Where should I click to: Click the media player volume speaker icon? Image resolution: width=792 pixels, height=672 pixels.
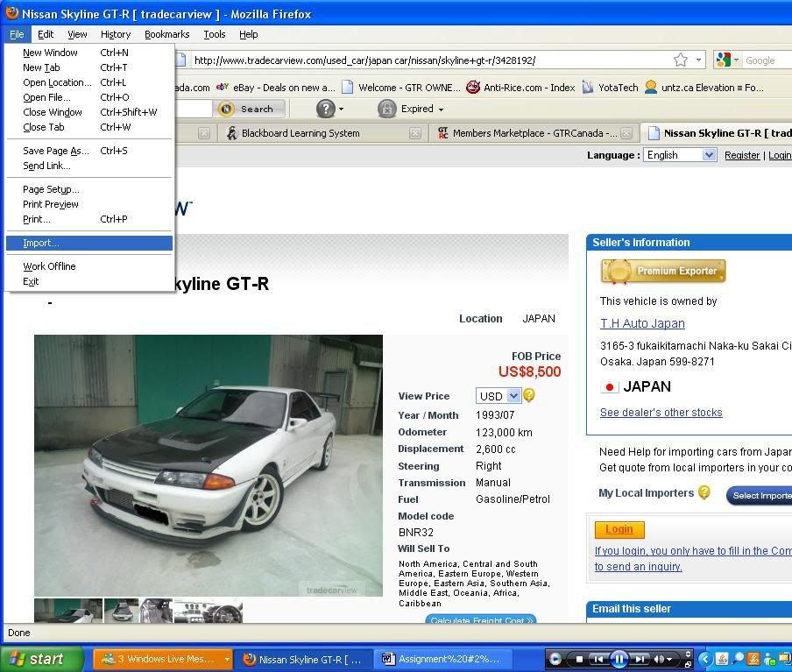coord(659,659)
